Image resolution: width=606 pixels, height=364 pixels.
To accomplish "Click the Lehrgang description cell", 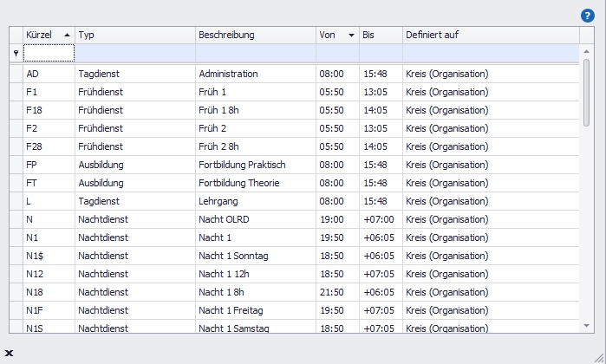I will click(x=255, y=201).
